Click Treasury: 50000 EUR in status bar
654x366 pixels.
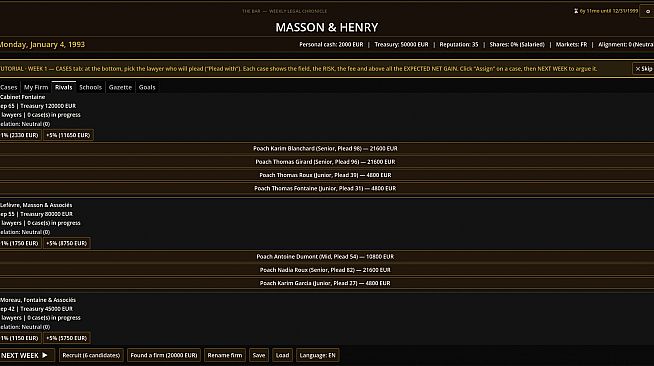point(401,44)
